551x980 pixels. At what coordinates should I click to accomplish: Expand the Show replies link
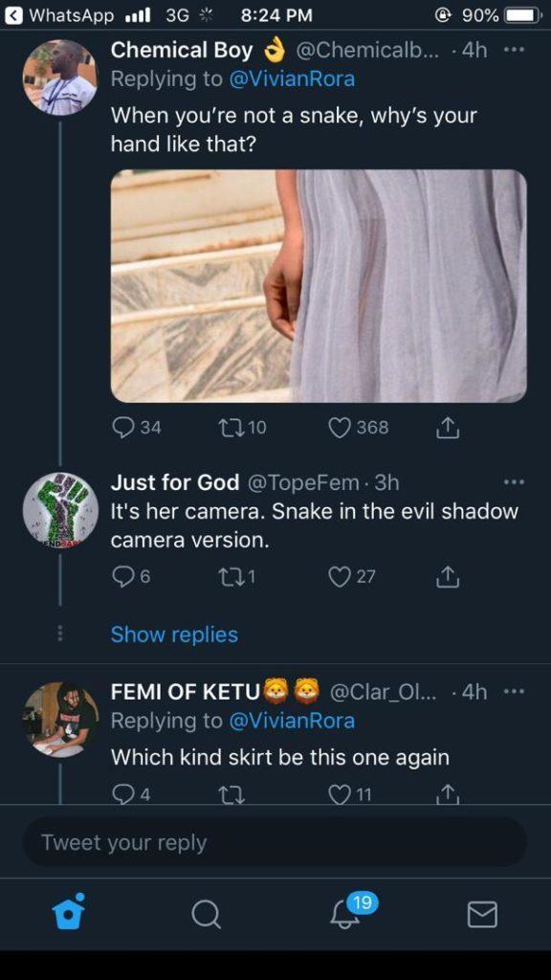174,635
